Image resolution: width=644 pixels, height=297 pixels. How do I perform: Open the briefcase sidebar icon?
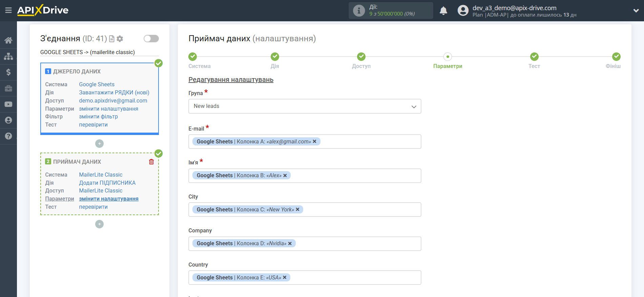8,88
